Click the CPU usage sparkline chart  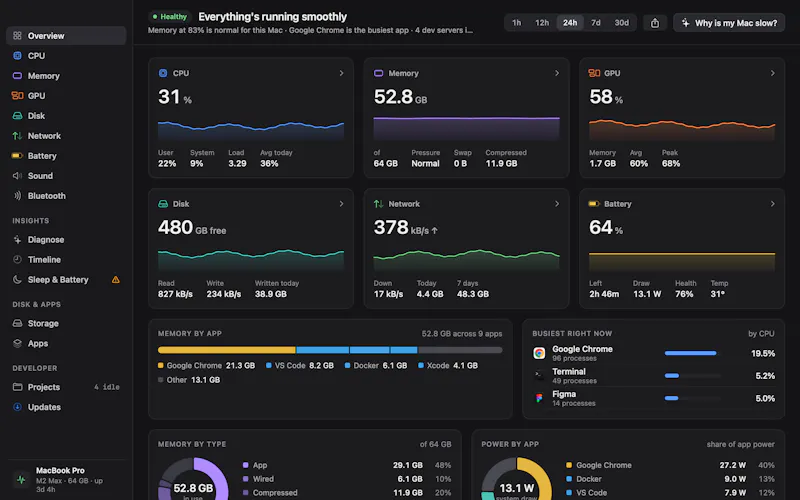tap(251, 131)
